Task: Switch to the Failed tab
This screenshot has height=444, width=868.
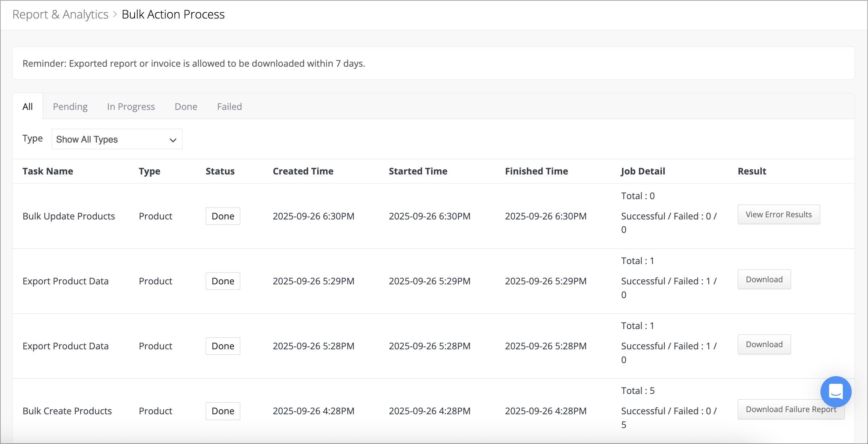Action: click(229, 107)
